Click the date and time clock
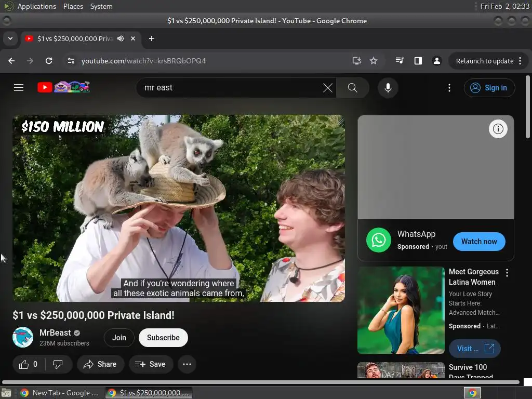 coord(504,6)
